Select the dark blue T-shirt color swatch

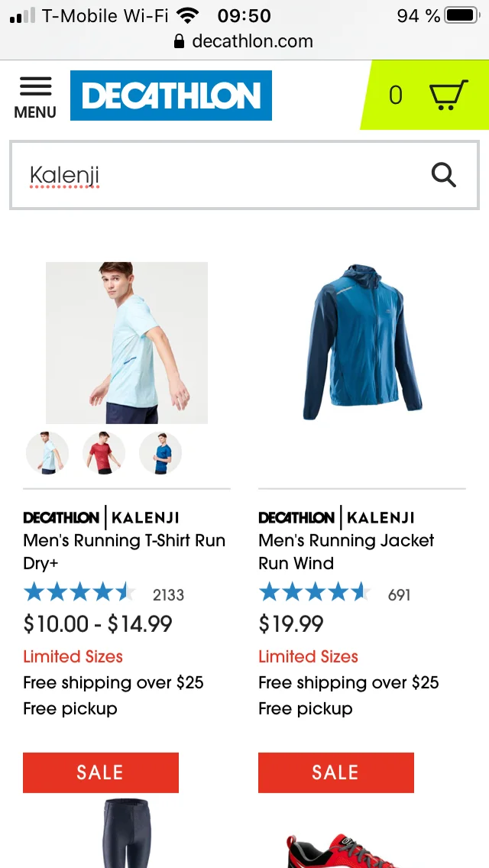[160, 453]
